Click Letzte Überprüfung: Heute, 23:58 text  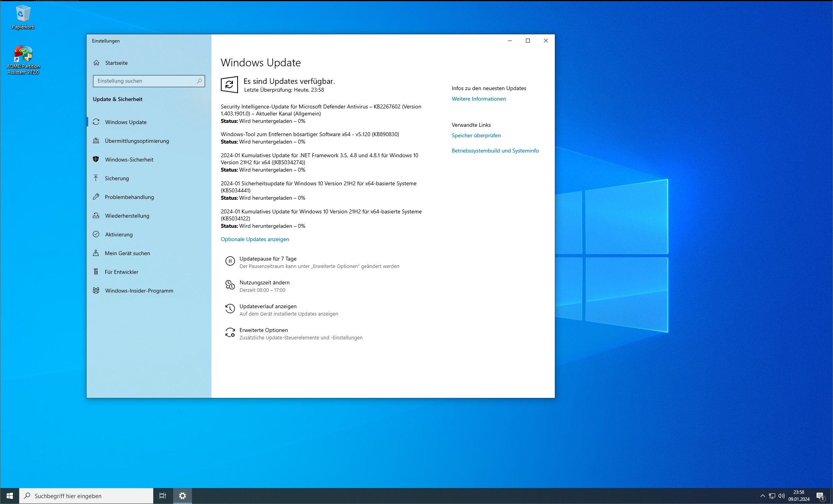click(x=284, y=90)
